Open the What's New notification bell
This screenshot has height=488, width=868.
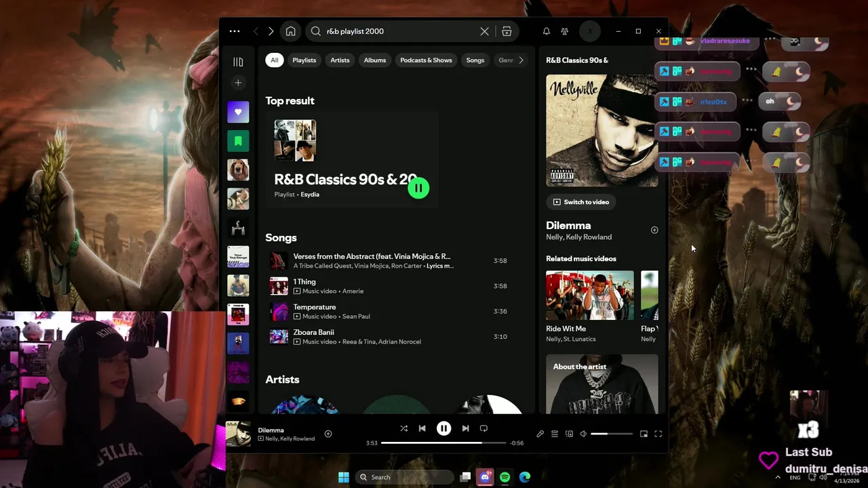pos(546,31)
